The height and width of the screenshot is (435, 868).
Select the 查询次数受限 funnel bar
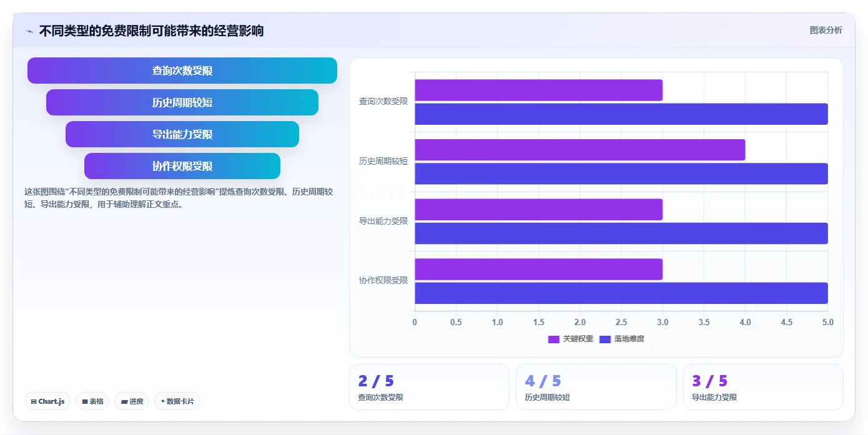(182, 71)
